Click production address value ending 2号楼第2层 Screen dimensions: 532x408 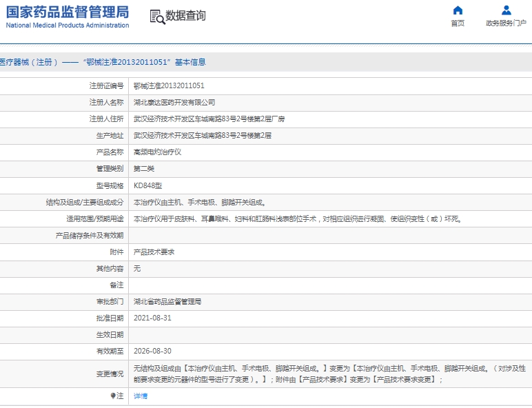click(203, 136)
